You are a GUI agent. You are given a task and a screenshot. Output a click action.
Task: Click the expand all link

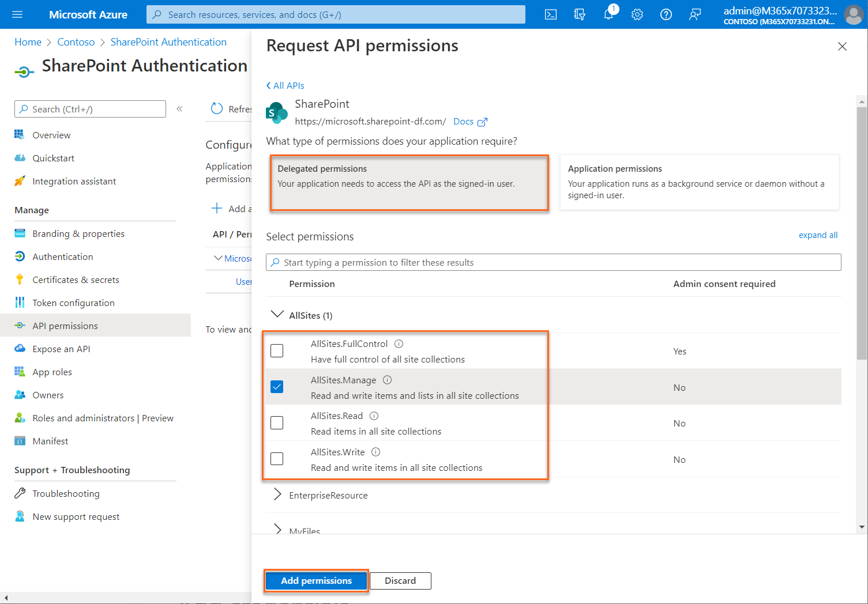pyautogui.click(x=818, y=235)
